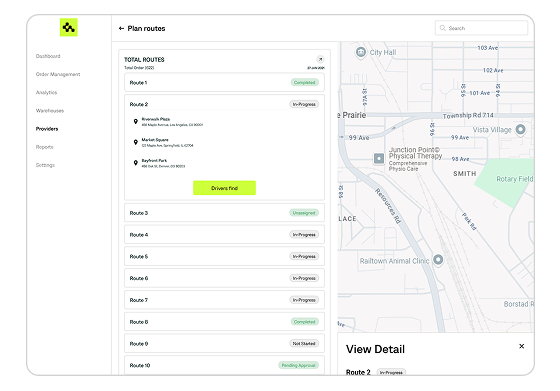The width and height of the screenshot is (560, 391).
Task: Expand the Route 3 unassigned row
Action: pos(224,213)
